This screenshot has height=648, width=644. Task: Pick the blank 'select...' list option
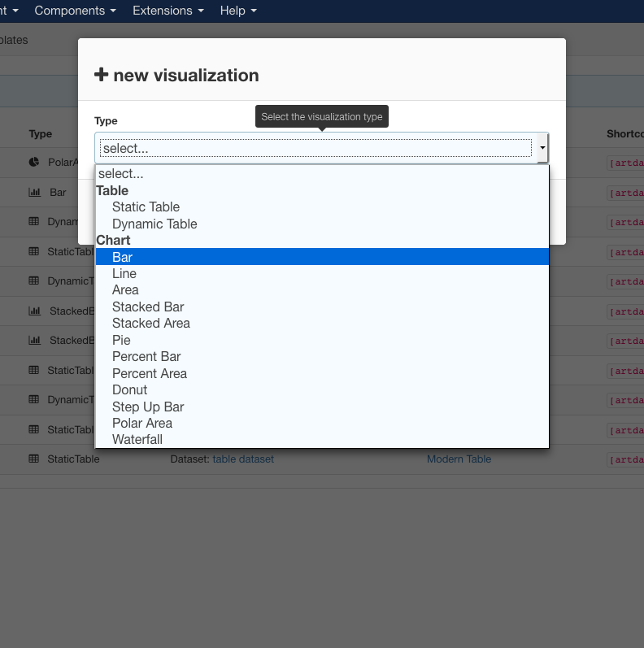[x=322, y=173]
